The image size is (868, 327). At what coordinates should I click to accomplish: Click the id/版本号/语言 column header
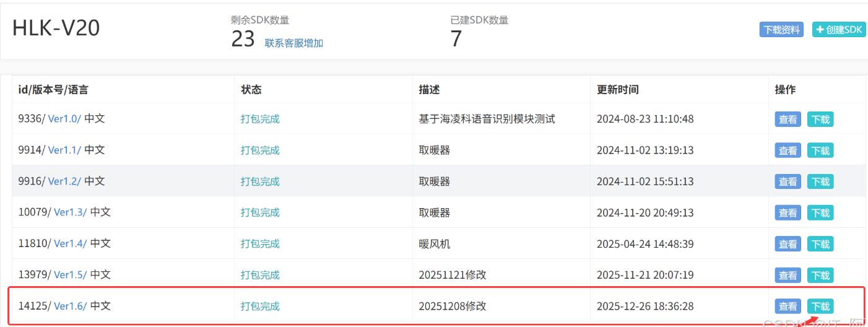point(53,90)
